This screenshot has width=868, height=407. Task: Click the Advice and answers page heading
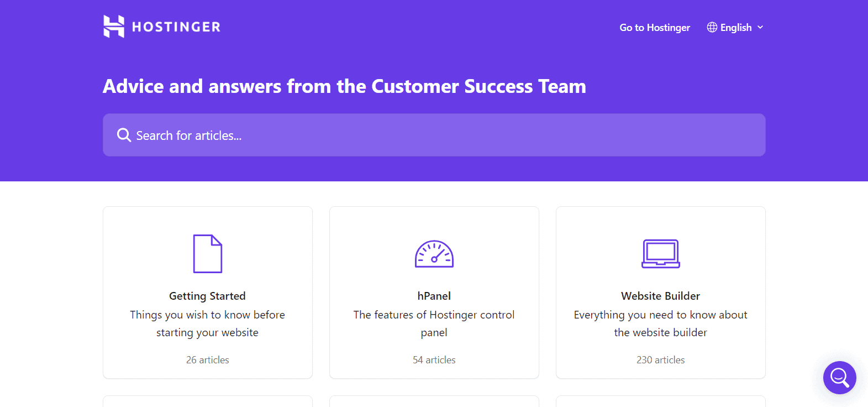(344, 86)
